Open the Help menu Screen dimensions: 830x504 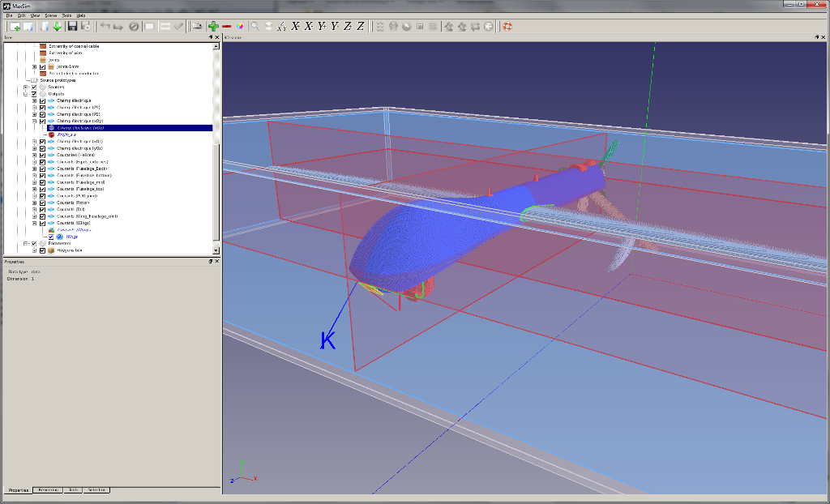[x=80, y=16]
